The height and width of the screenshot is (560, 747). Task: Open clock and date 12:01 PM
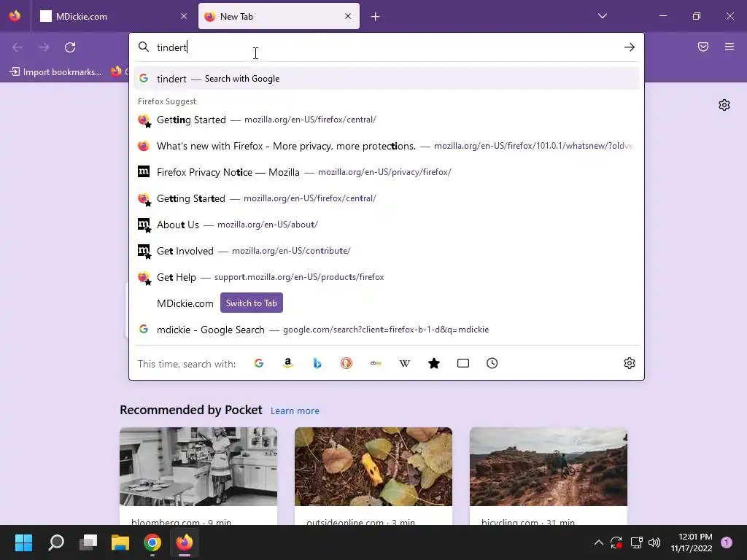pyautogui.click(x=692, y=542)
